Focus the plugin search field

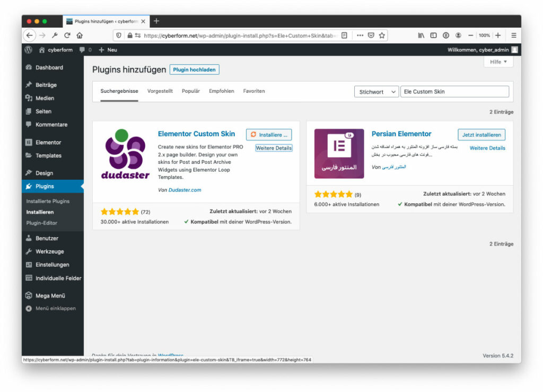[x=454, y=92]
